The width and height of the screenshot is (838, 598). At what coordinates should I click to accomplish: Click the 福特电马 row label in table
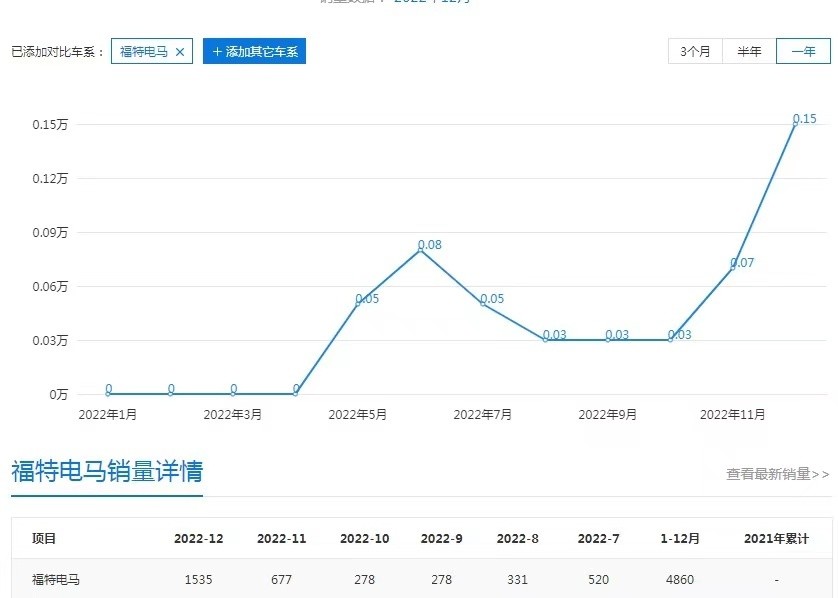tap(56, 579)
